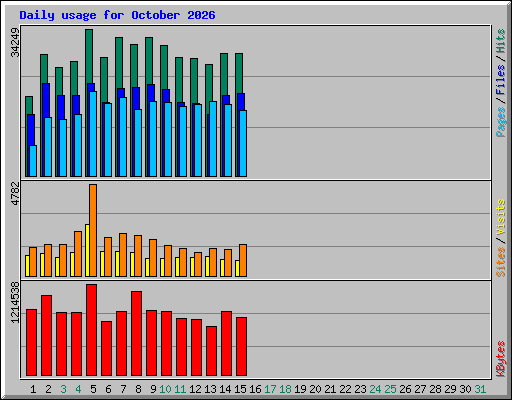Click day label 2 on the x-axis
512x400 pixels.
48,389
